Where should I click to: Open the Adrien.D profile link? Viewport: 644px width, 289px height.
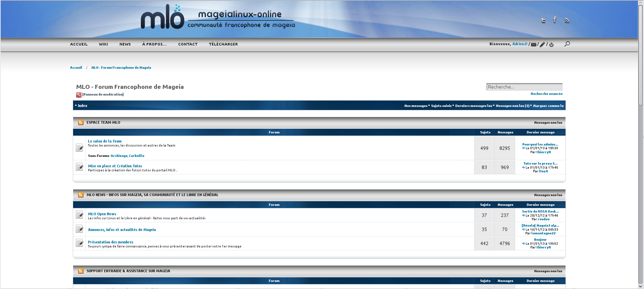click(x=520, y=44)
